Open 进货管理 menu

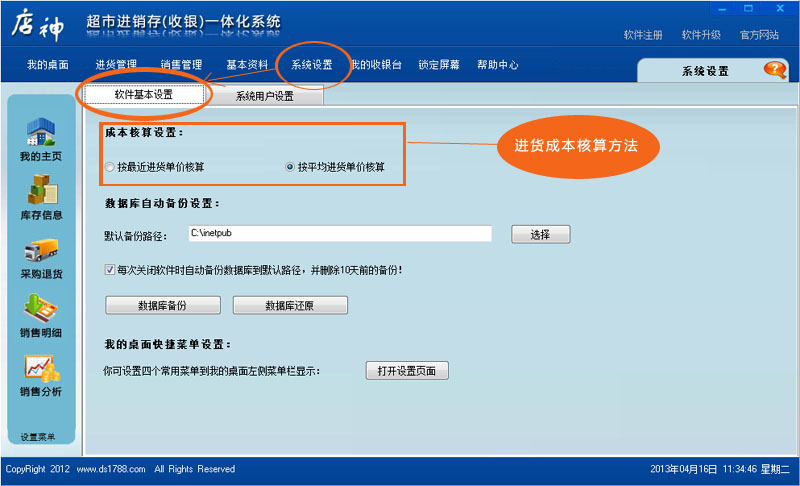pos(116,65)
